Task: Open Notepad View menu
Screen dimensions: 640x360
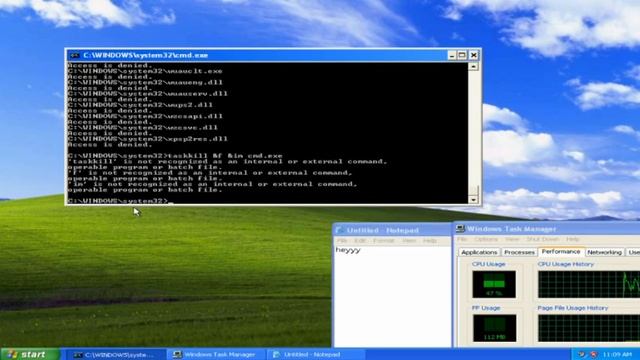Action: [x=409, y=241]
